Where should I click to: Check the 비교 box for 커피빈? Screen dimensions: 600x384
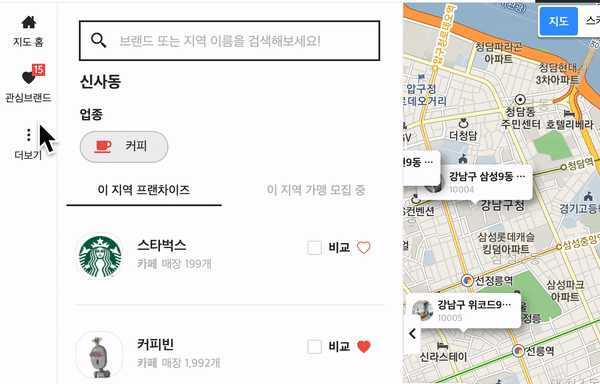tap(315, 347)
